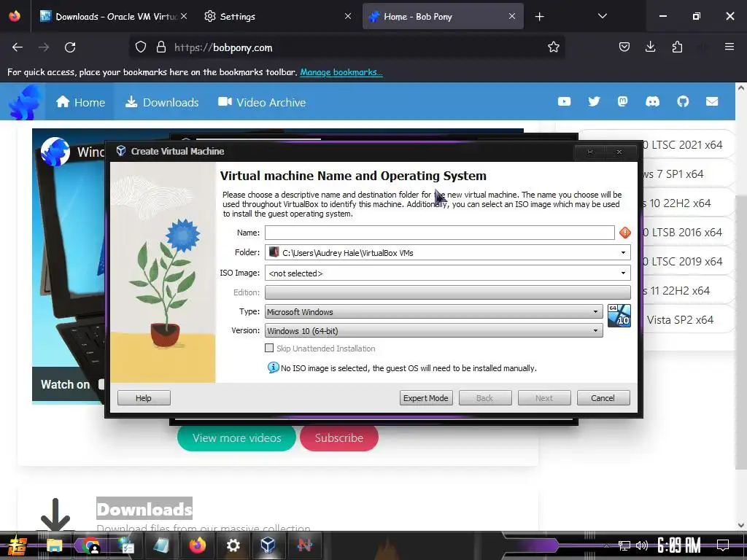Viewport: 747px width, 560px height.
Task: Expand the Folder dropdown
Action: [623, 252]
